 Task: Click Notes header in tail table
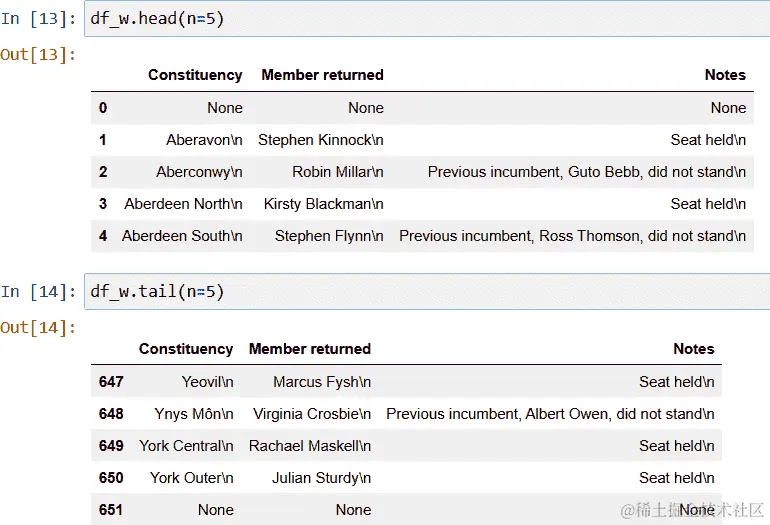tap(693, 349)
